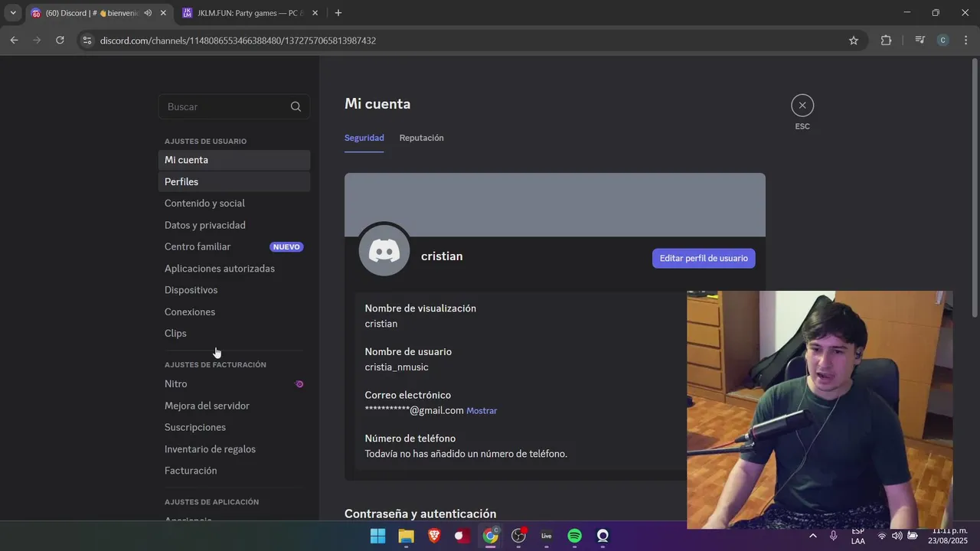Close the JKLM.FUN browser tab
The width and height of the screenshot is (980, 551).
tap(315, 13)
